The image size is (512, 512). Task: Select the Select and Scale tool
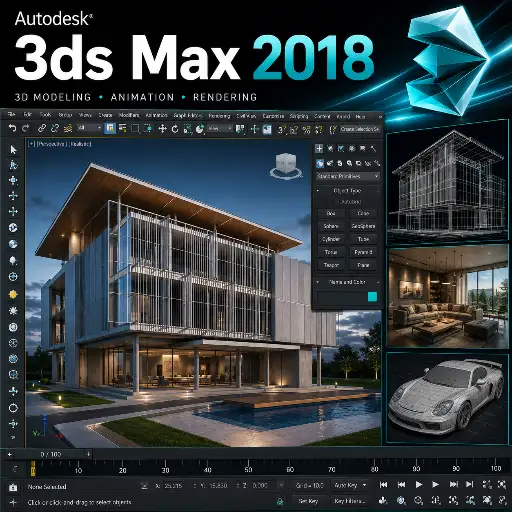(187, 129)
